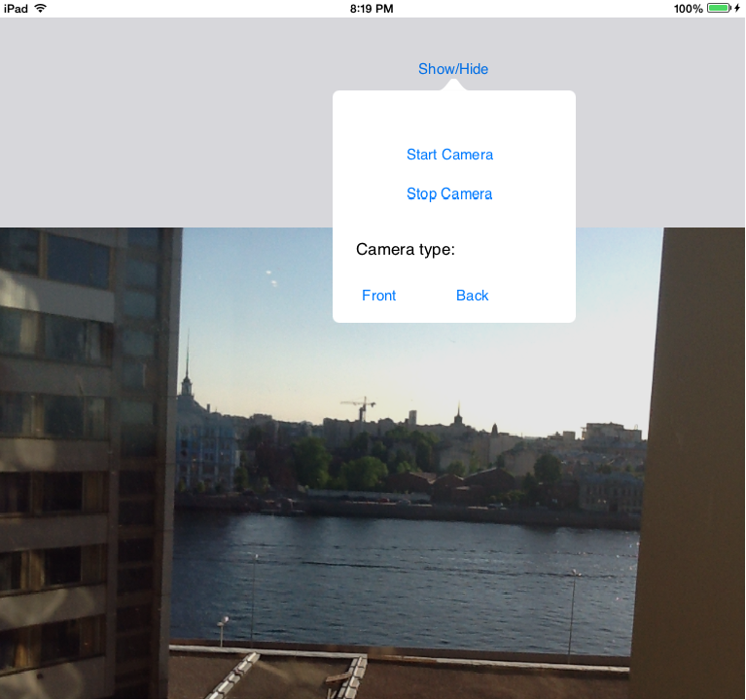Tap the 8:19 PM clock

point(371,8)
